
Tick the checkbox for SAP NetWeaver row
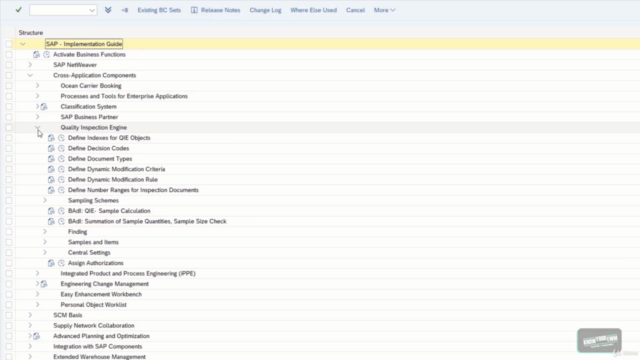click(x=9, y=65)
